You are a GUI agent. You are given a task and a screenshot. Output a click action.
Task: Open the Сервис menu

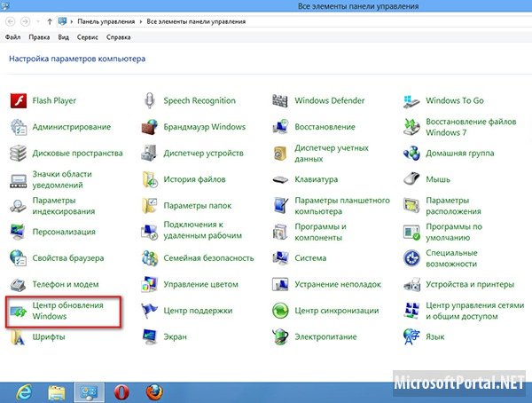click(x=88, y=37)
